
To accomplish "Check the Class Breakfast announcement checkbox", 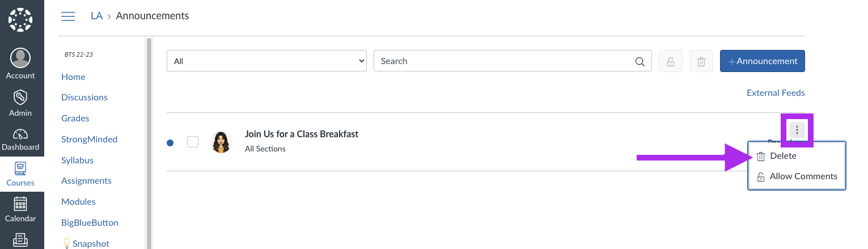I will (193, 142).
